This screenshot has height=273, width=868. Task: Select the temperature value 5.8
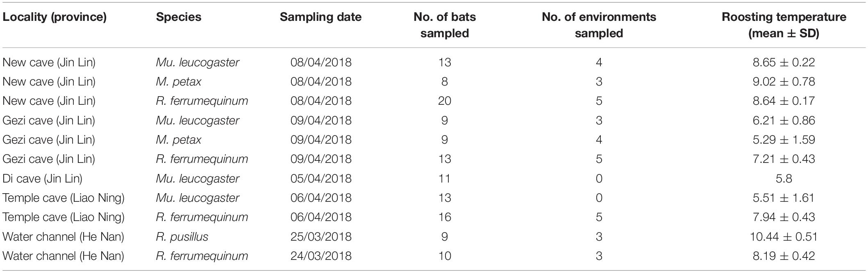coord(784,178)
